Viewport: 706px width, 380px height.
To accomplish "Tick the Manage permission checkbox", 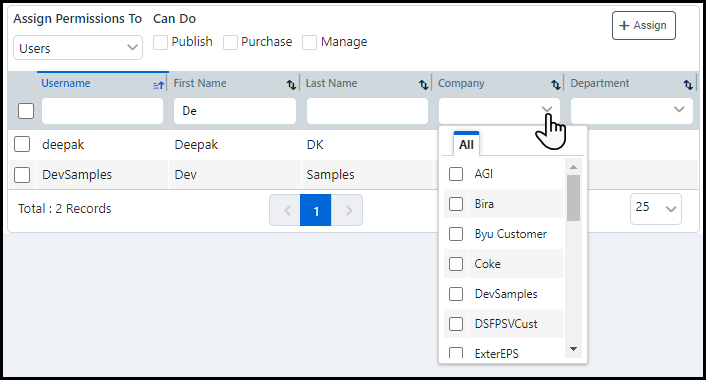I will 309,42.
